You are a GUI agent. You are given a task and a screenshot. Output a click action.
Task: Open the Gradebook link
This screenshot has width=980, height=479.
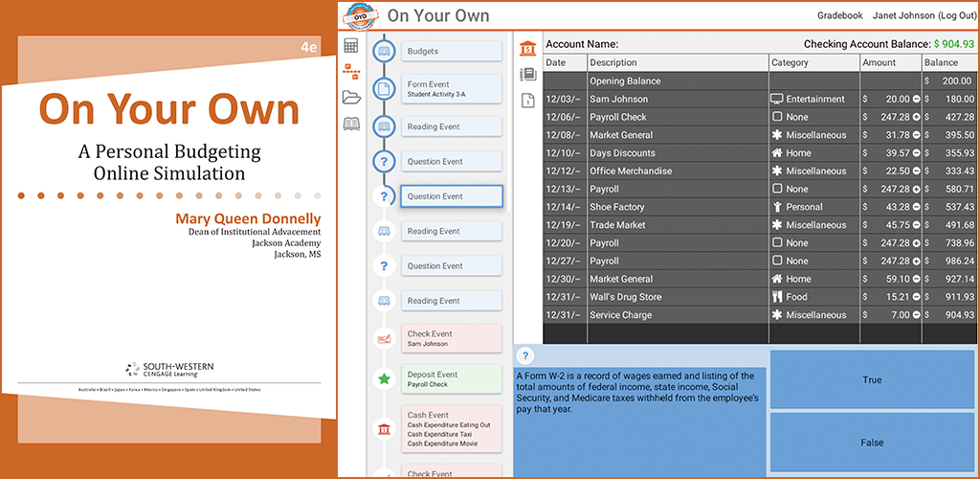[x=840, y=15]
